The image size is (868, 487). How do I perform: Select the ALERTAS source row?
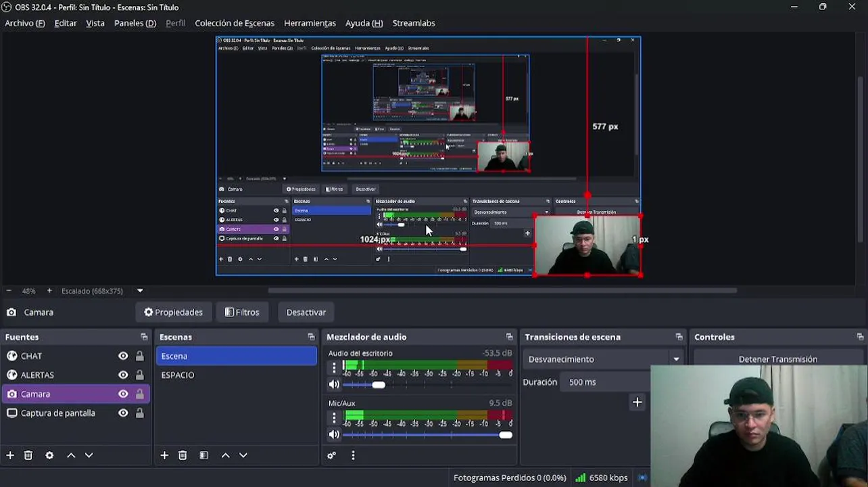[x=76, y=375]
